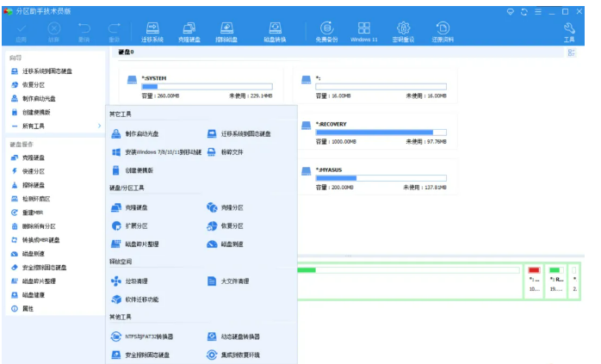This screenshot has width=601, height=364.
Task: Toggle the disk view mode icon at top right
Action: pos(571,53)
